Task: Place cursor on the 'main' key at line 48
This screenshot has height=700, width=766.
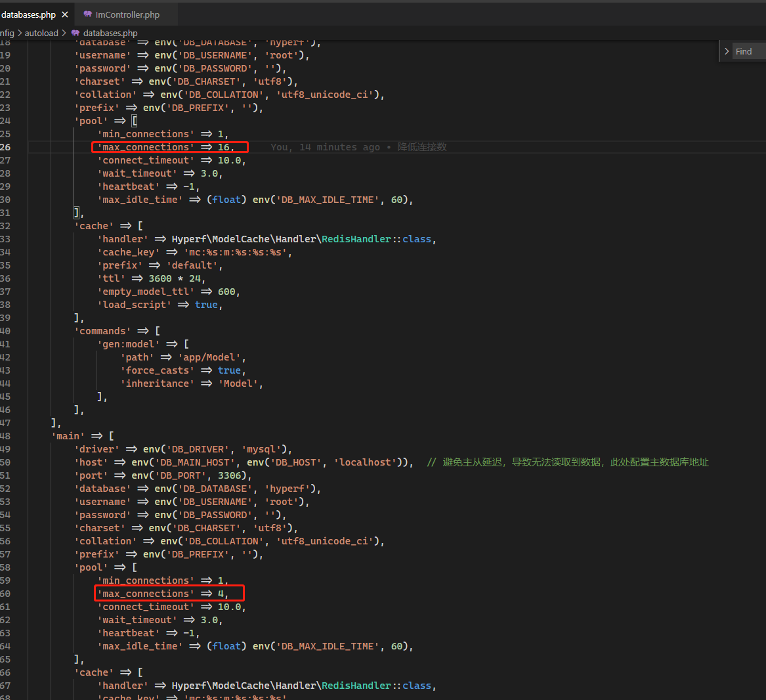Action: tap(68, 435)
